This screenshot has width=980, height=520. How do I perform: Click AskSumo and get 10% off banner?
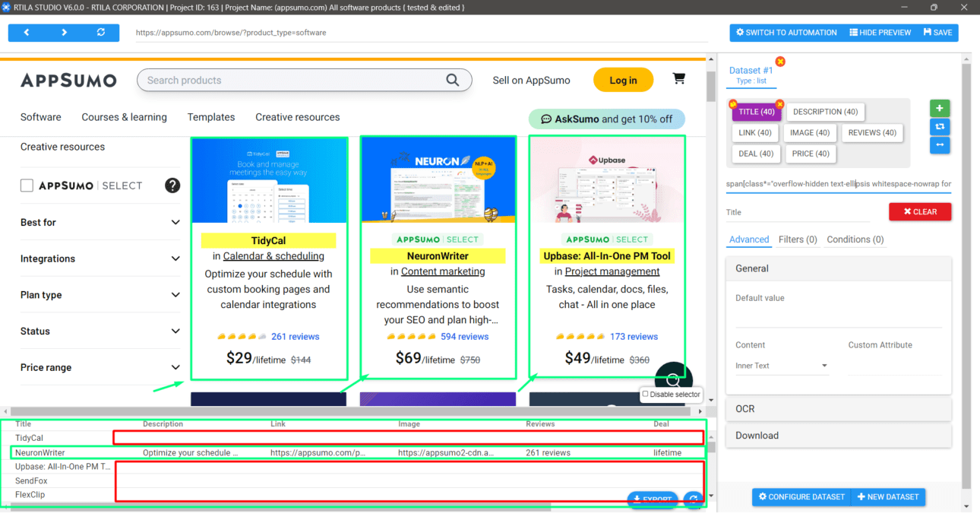[x=606, y=119]
